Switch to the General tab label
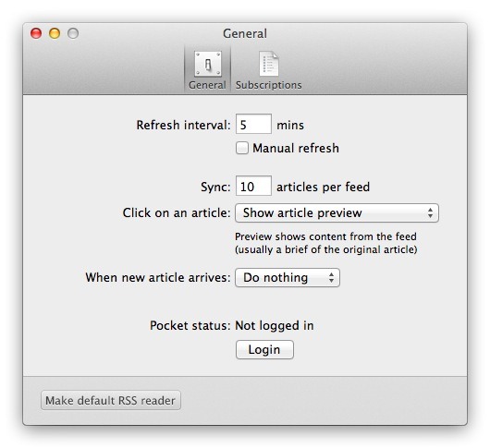Image resolution: width=490 pixels, height=448 pixels. point(207,85)
